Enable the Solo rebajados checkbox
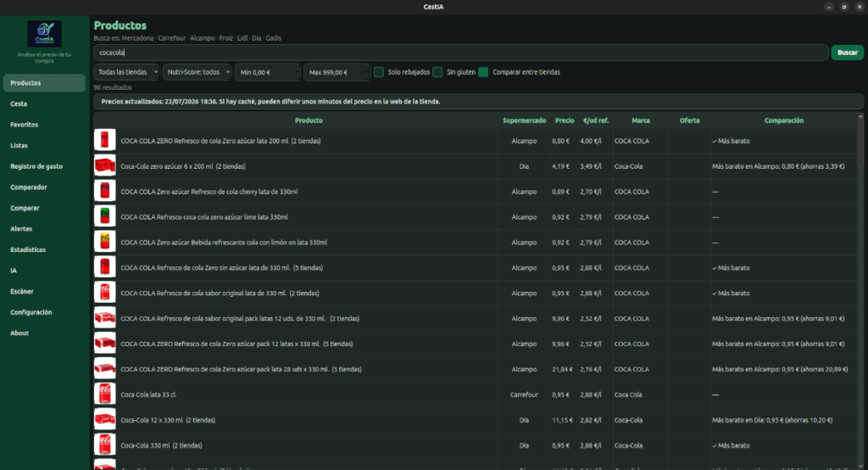 (x=379, y=72)
